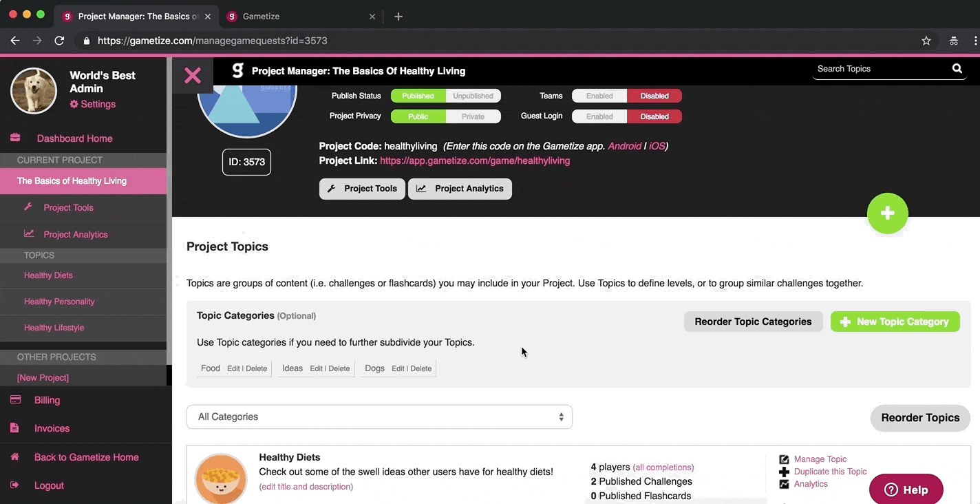Click the Logout arrow icon
980x504 pixels.
click(x=15, y=485)
